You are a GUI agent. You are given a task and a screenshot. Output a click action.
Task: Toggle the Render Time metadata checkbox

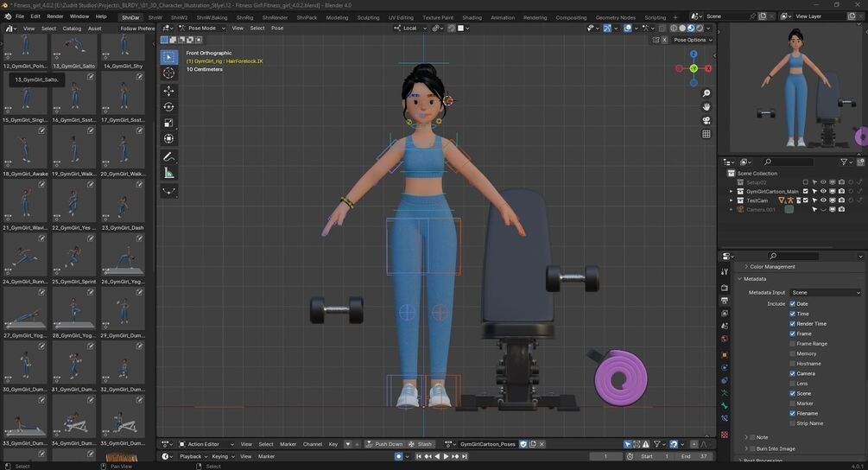tap(792, 324)
